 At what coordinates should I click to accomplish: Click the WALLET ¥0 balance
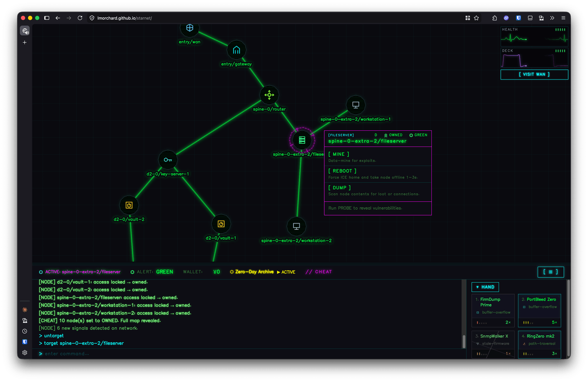point(201,272)
